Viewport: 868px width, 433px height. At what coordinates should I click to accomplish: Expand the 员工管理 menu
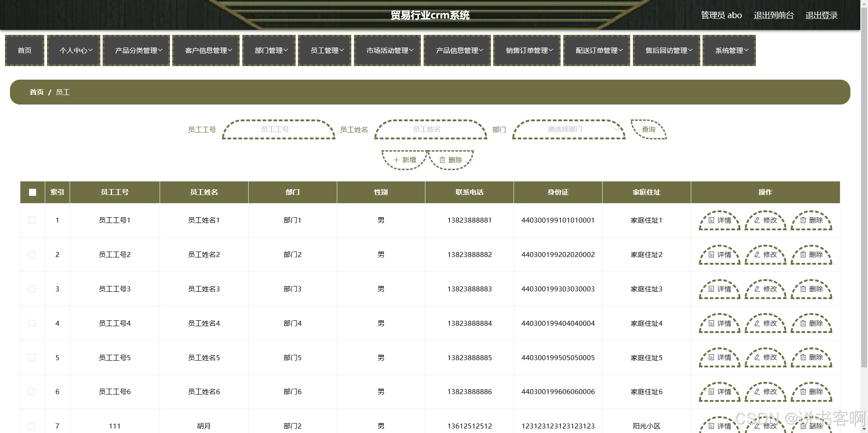325,51
